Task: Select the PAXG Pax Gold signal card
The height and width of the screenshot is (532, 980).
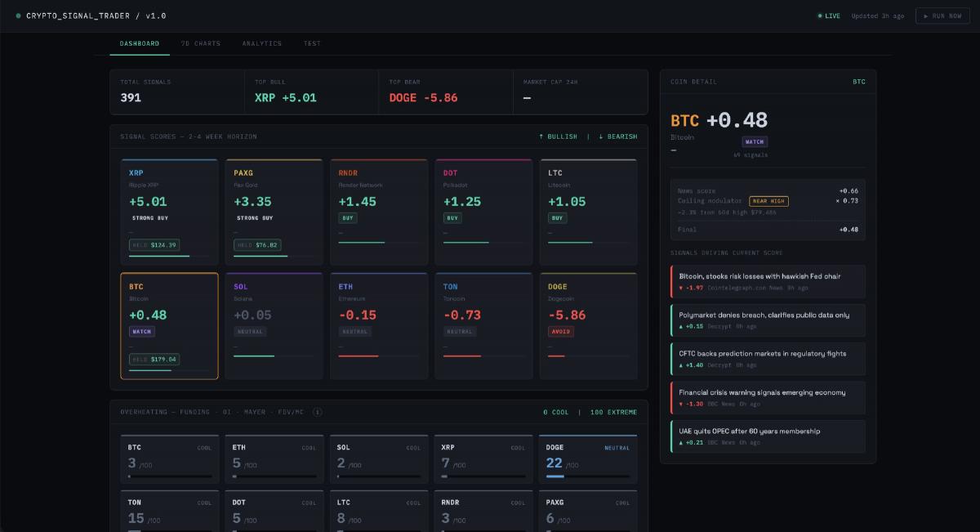Action: tap(274, 212)
